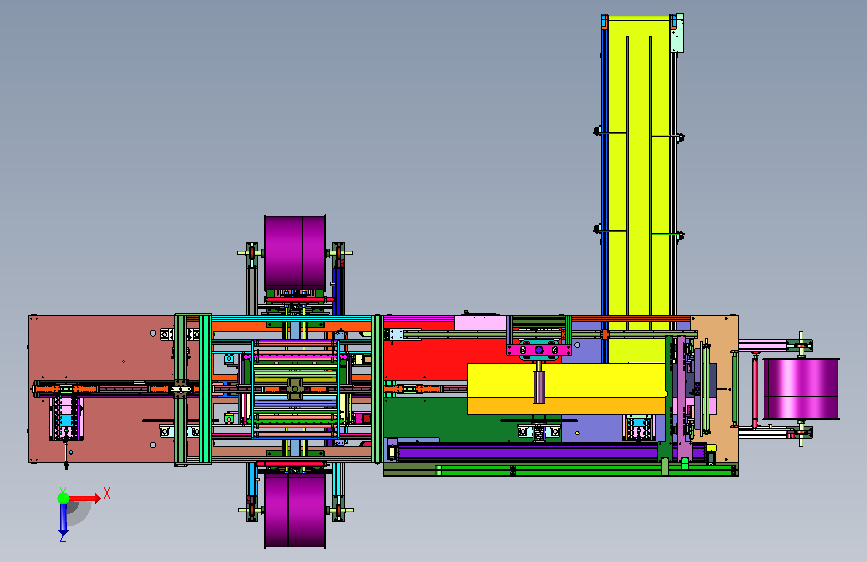Select the bright red panel in the middle
This screenshot has height=562, width=867.
pos(426,360)
